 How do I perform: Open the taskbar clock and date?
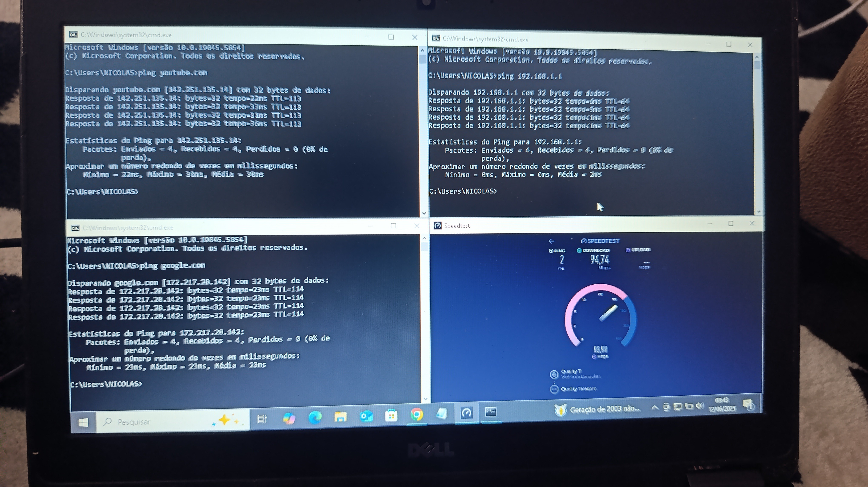(722, 404)
